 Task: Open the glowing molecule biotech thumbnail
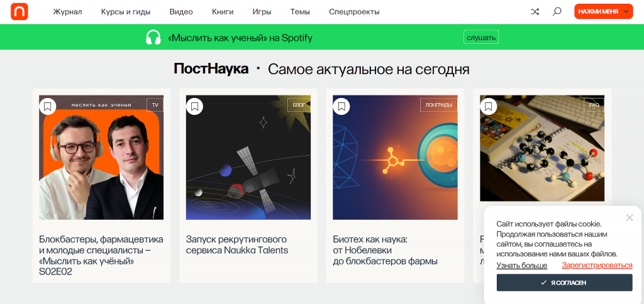pos(395,158)
